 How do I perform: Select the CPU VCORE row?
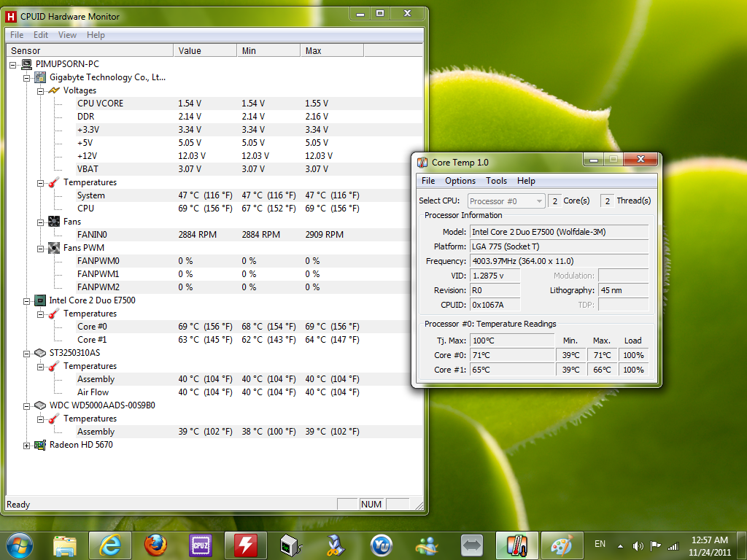click(x=101, y=104)
